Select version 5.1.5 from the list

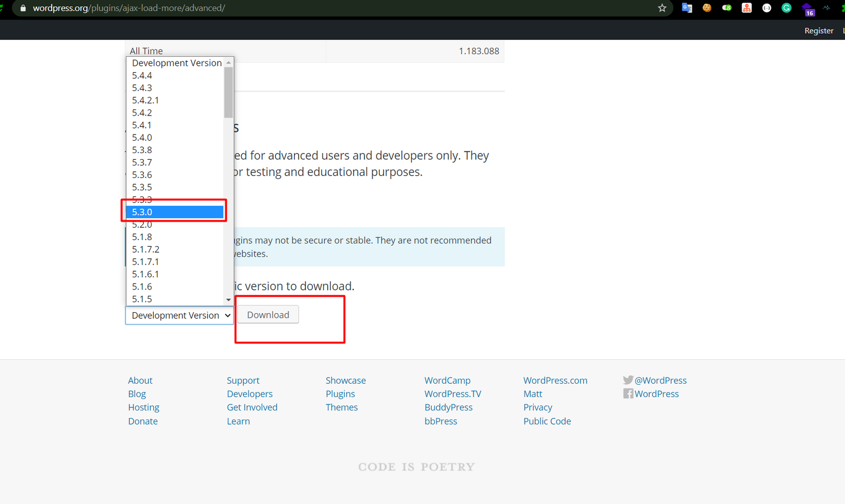tap(175, 299)
